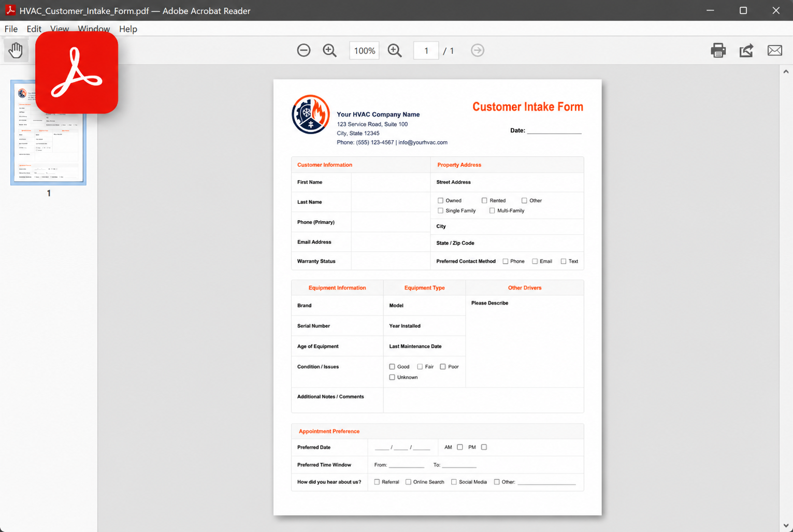Click the Acrobat title bar icon
793x532 pixels.
(10, 10)
